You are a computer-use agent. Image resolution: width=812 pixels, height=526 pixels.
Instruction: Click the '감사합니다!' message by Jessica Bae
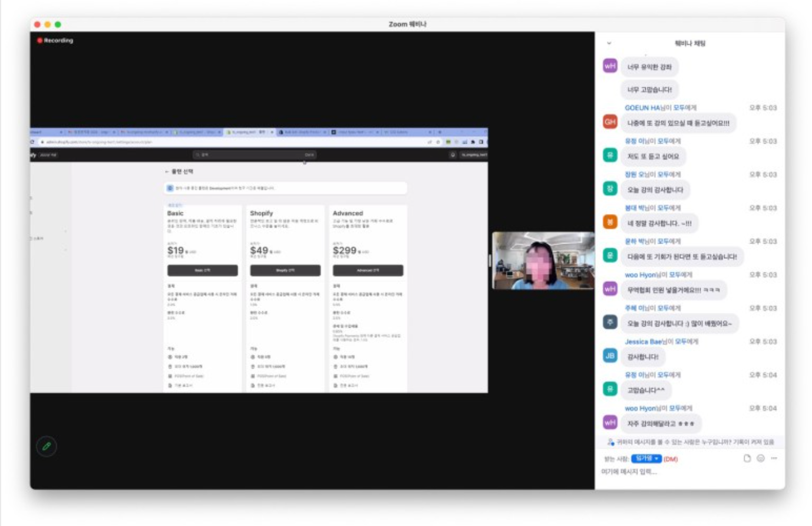pos(643,357)
